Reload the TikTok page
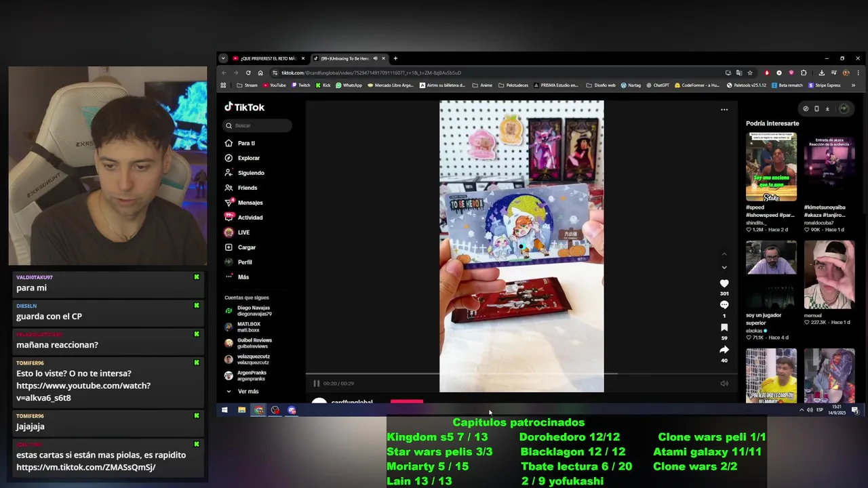 coord(248,73)
